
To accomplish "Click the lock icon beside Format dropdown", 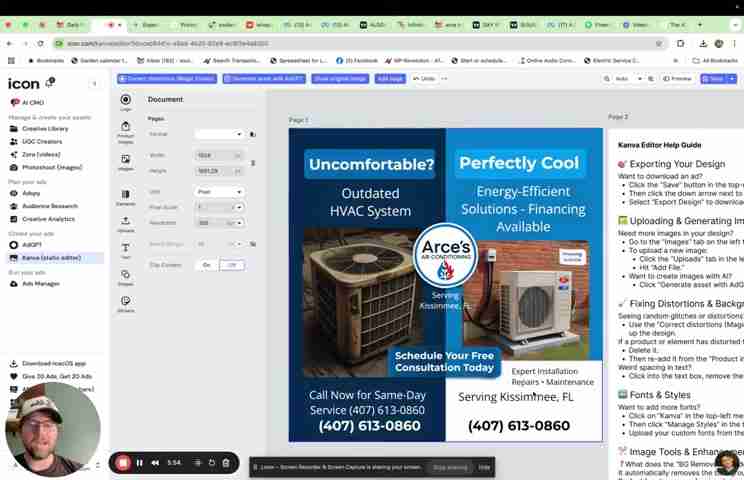I will [253, 134].
